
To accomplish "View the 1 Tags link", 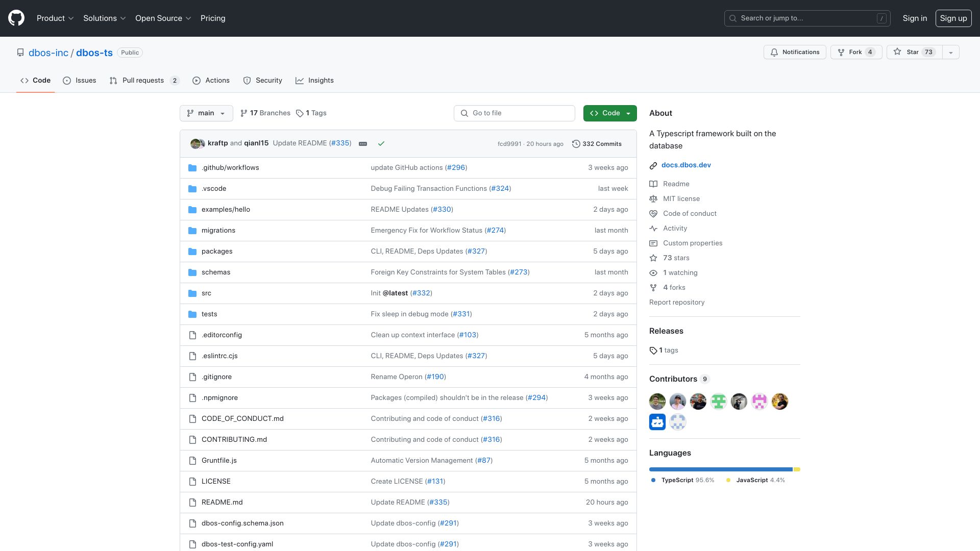I will point(311,113).
